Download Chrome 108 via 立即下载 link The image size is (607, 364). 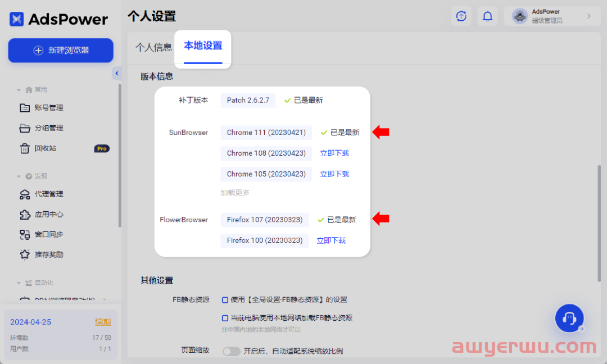334,153
